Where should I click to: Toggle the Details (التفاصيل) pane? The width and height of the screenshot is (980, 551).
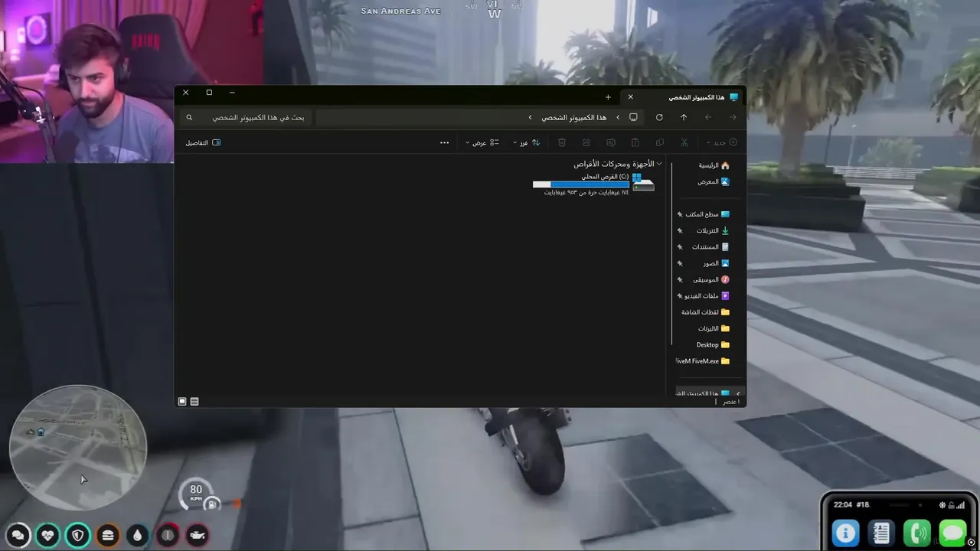click(x=203, y=142)
